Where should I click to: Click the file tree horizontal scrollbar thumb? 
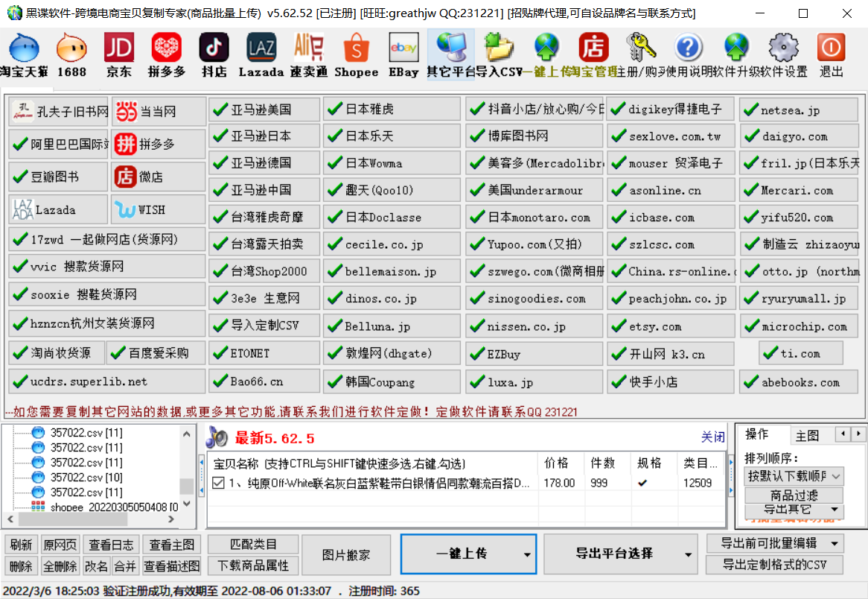click(73, 519)
